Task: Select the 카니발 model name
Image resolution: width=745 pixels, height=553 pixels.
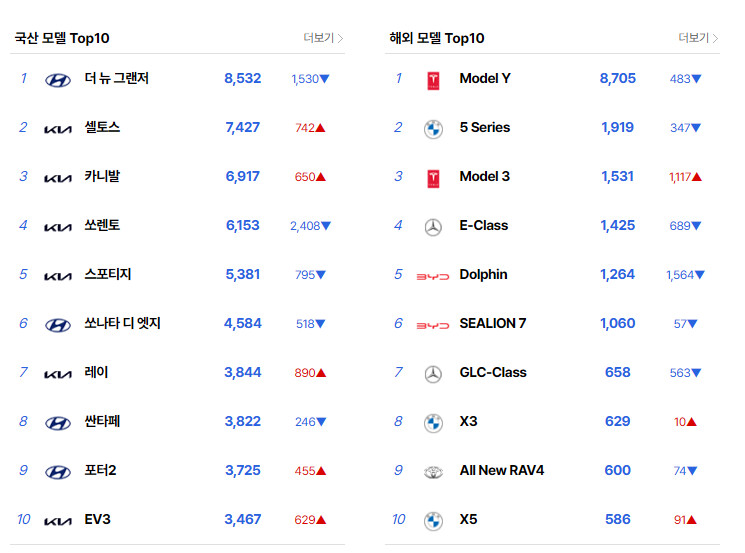Action: [x=102, y=176]
